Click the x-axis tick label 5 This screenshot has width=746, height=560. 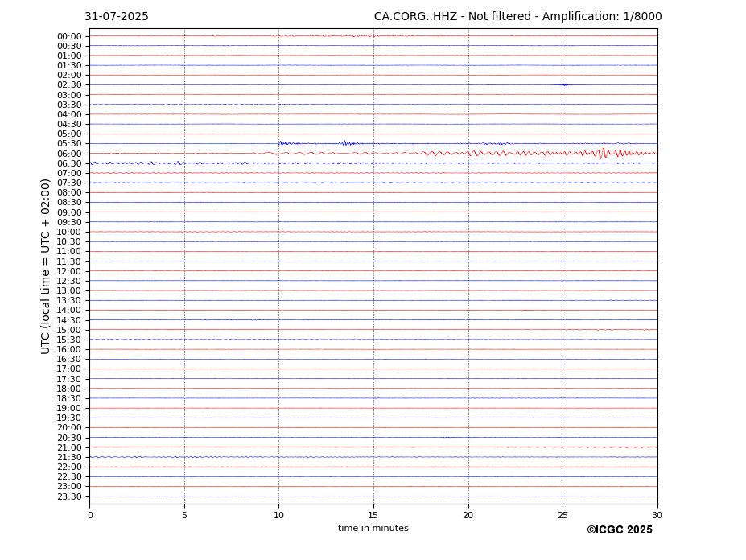(x=184, y=515)
